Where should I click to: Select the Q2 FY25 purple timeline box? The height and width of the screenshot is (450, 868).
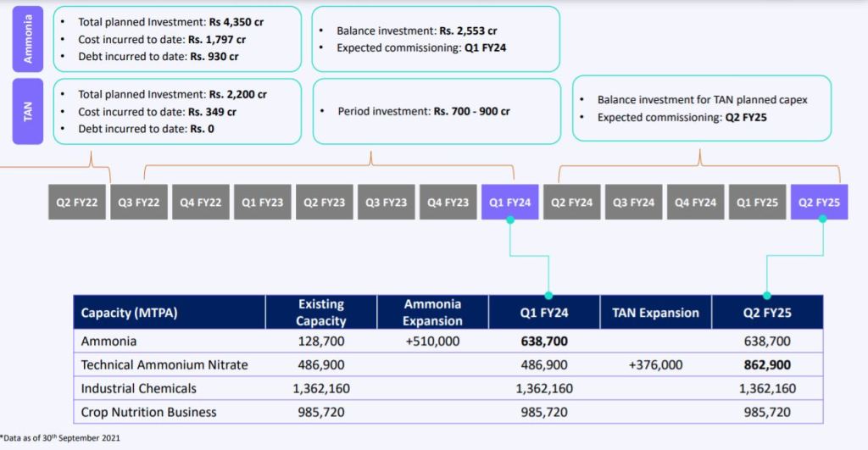tap(819, 203)
